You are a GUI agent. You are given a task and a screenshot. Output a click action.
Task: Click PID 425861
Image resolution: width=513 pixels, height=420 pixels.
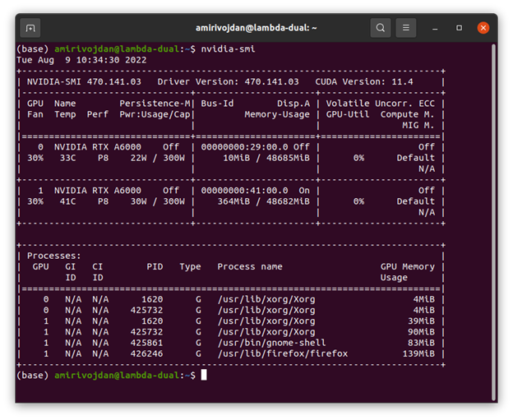[146, 343]
